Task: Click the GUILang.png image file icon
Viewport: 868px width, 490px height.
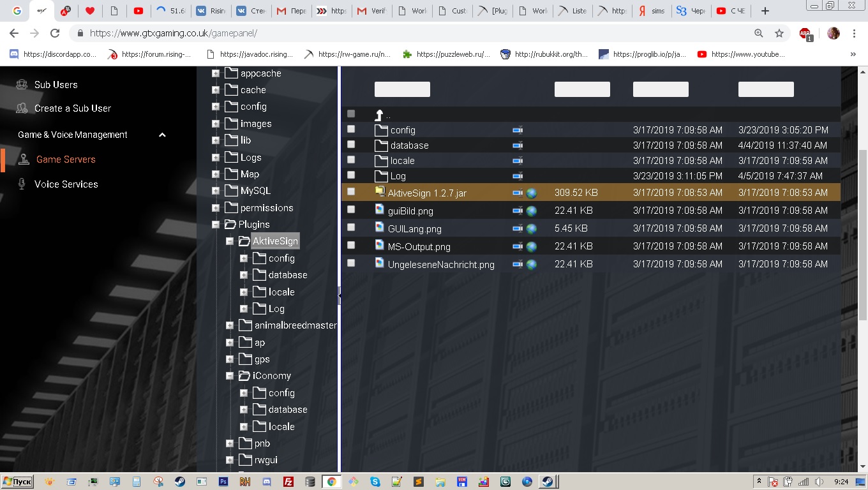Action: pos(380,228)
